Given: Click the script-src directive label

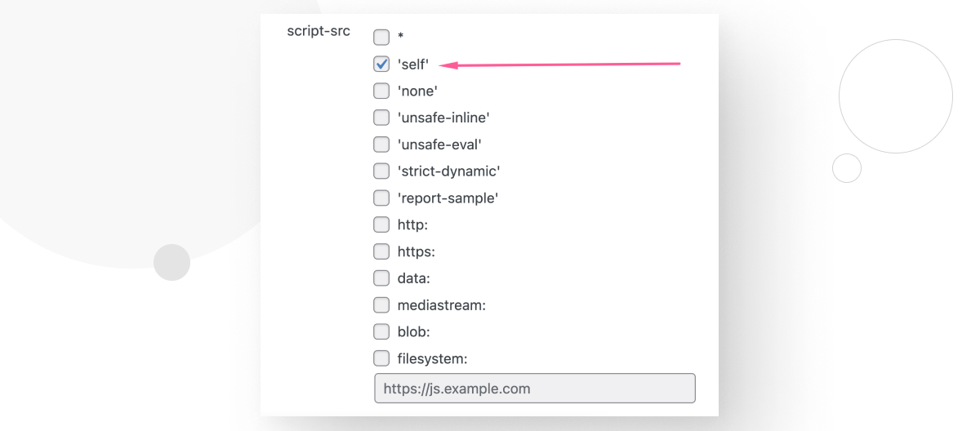Looking at the screenshot, I should click(318, 31).
